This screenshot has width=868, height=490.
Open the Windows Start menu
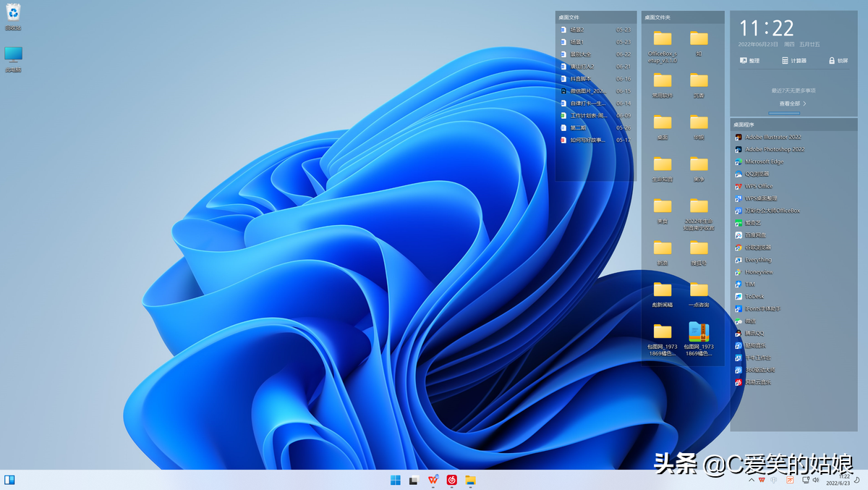point(395,480)
